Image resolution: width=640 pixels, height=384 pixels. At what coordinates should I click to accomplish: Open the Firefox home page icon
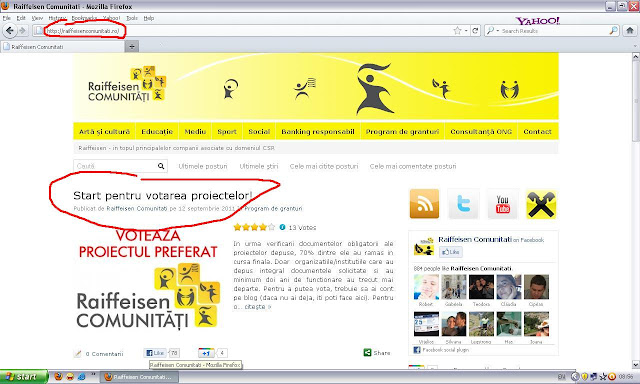(x=630, y=31)
